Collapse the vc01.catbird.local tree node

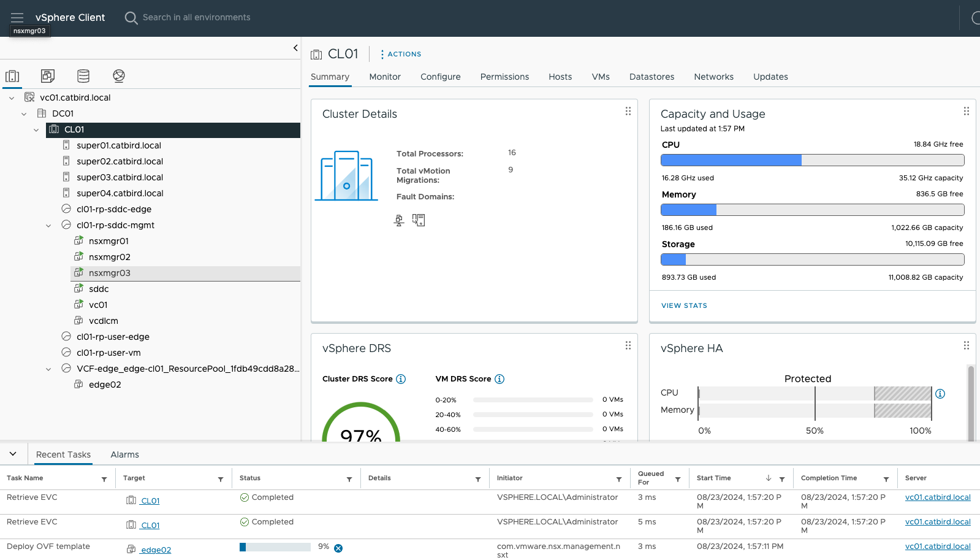[12, 98]
